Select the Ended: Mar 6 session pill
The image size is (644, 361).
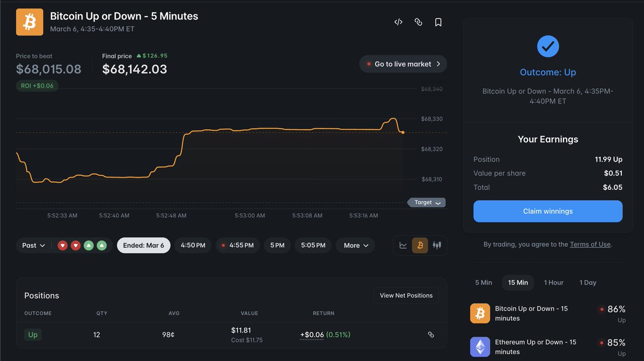143,245
